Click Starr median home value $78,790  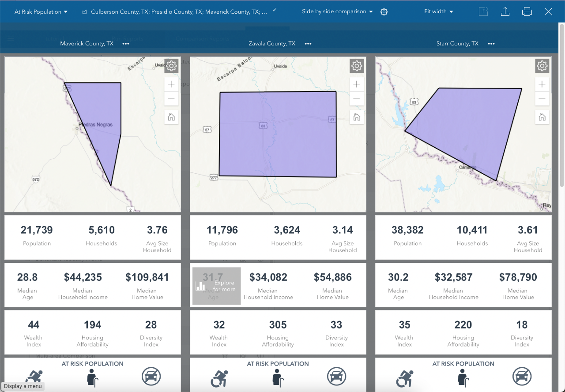pyautogui.click(x=518, y=277)
